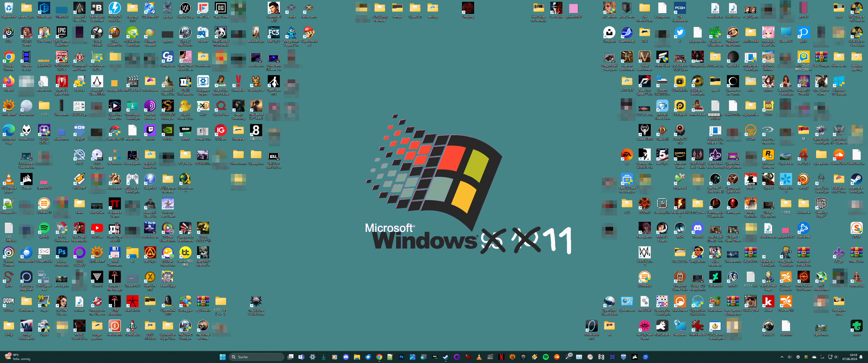The height and width of the screenshot is (363, 868).
Task: Open Task View in the taskbar
Action: coord(290,357)
